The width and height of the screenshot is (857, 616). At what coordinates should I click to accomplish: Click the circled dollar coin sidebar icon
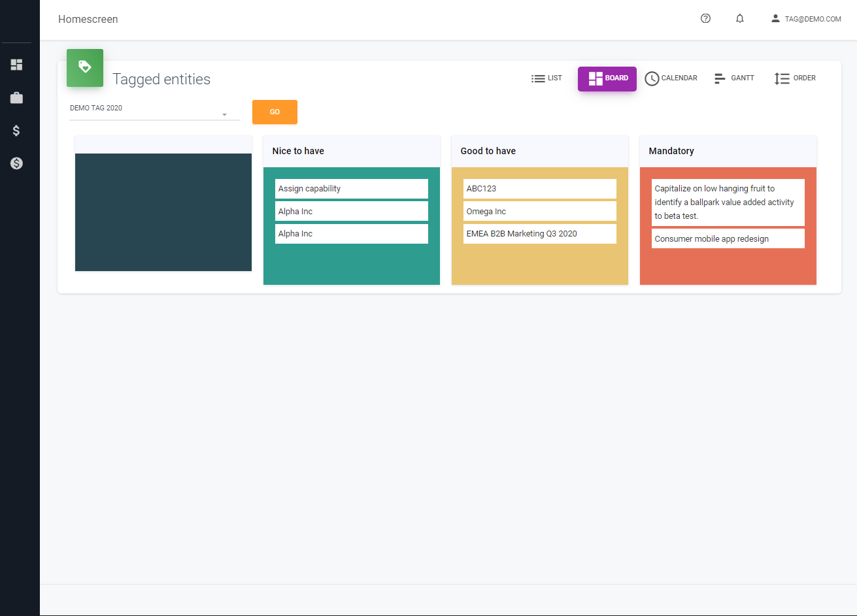click(x=16, y=163)
